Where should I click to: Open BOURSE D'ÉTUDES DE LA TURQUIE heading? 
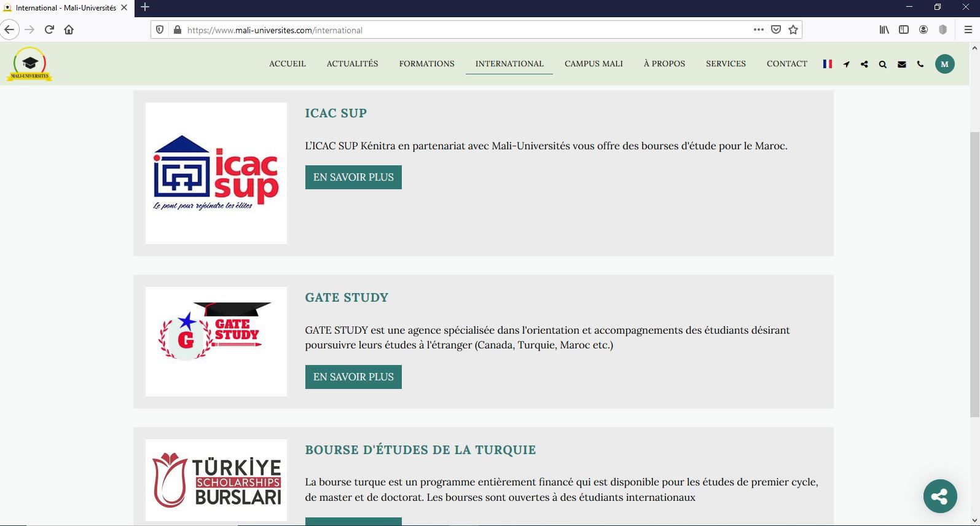(420, 450)
